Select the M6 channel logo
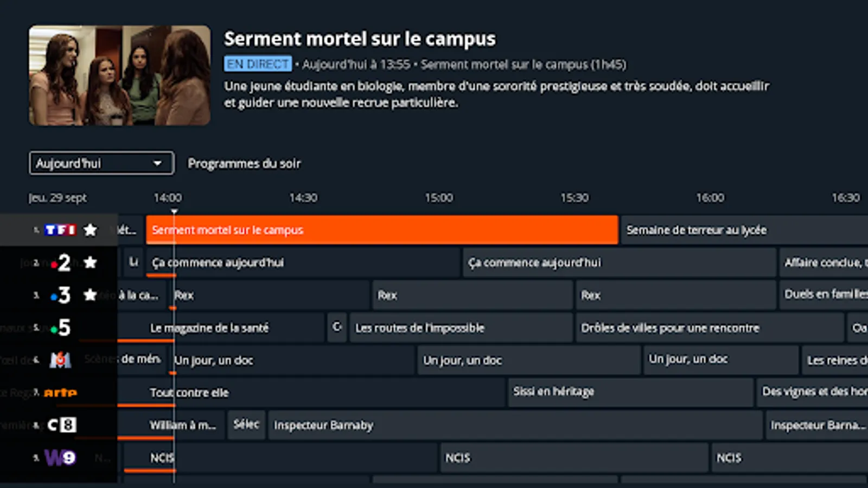This screenshot has width=868, height=488. 60,360
